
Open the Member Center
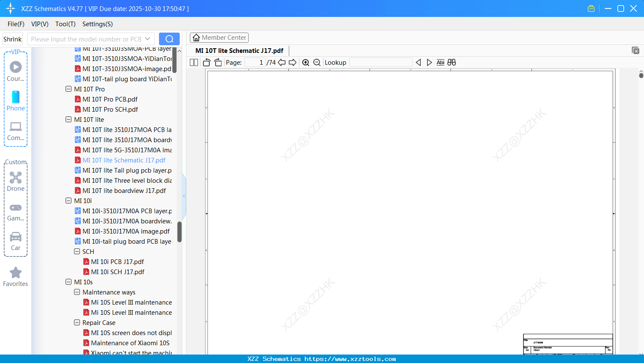[219, 38]
